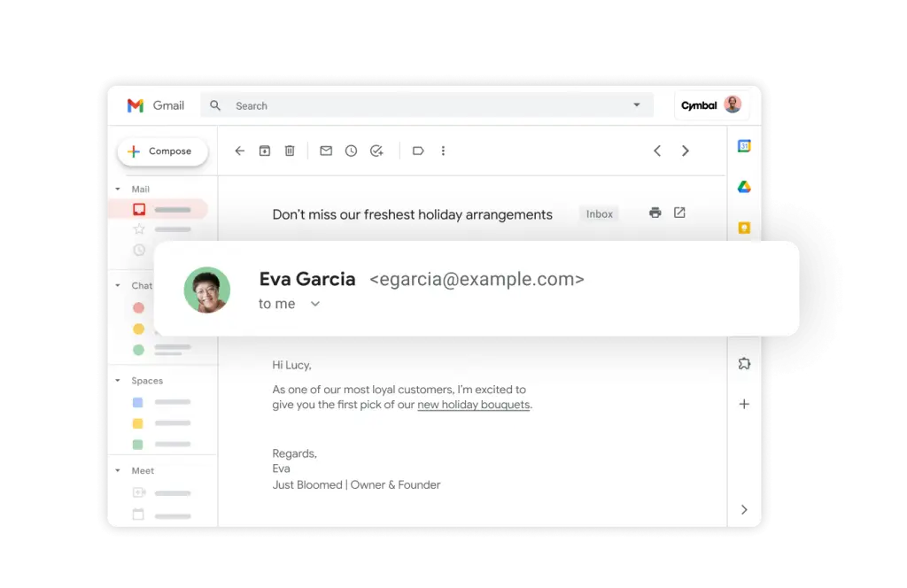Click the signature line 'Just Bloomed | Owner & Founder'
The image size is (907, 588).
click(x=356, y=484)
